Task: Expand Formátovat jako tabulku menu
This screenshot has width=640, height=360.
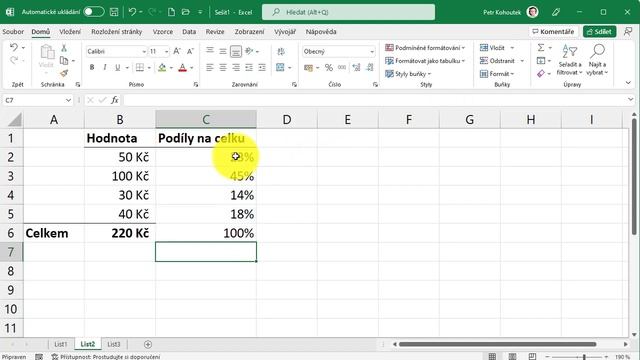Action: pos(425,61)
